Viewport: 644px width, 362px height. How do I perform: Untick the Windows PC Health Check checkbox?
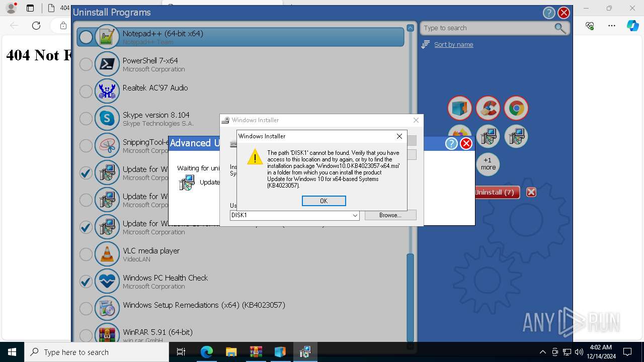(86, 281)
